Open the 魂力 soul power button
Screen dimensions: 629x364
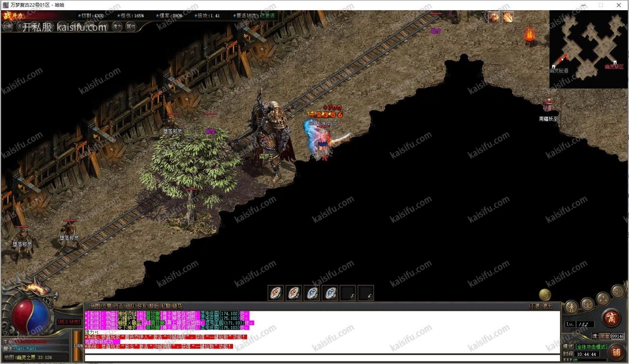(117, 27)
